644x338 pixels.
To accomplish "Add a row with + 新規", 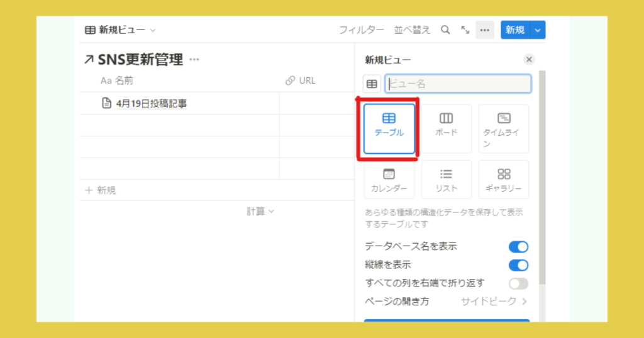I will (101, 190).
